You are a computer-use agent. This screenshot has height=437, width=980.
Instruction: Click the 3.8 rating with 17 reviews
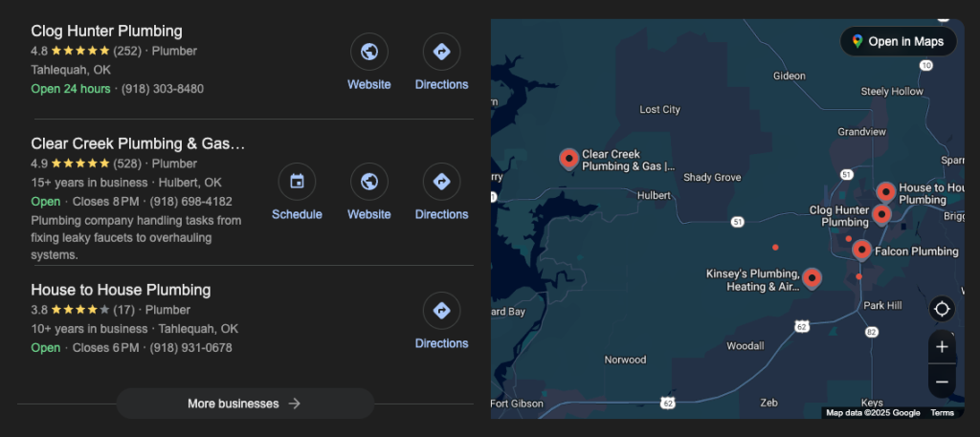(83, 310)
